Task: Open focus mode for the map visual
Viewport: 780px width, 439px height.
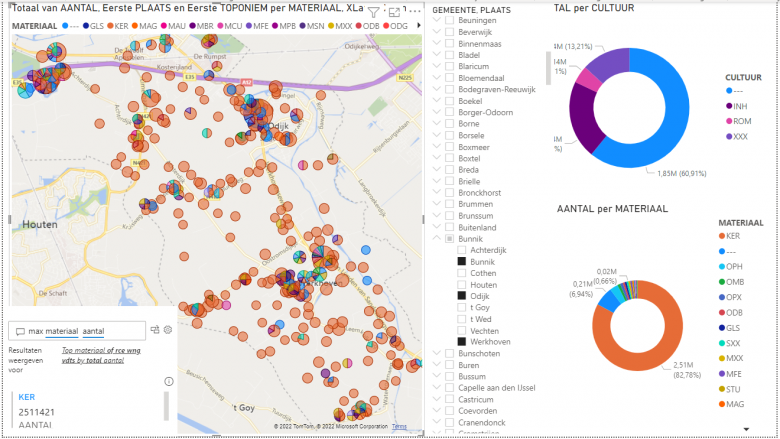Action: coord(394,12)
